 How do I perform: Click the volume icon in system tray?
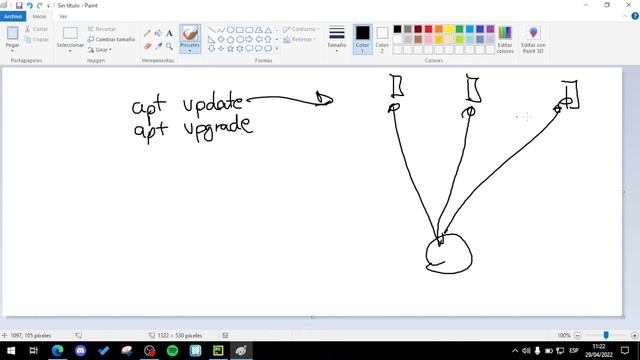coord(526,351)
